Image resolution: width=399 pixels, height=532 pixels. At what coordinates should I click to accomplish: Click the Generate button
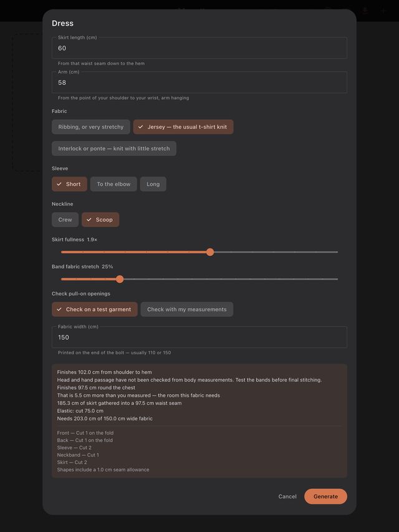(325, 496)
